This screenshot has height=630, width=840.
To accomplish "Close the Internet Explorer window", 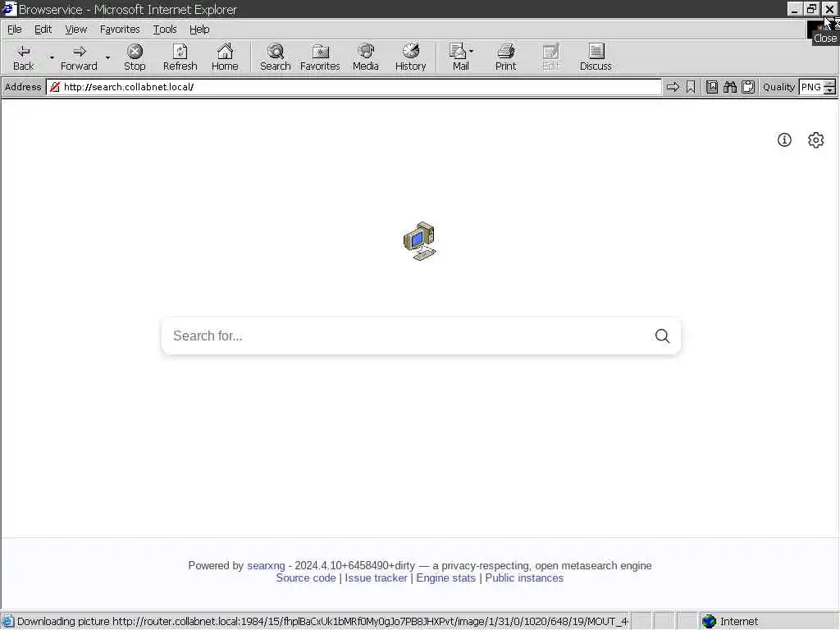I will [x=829, y=8].
